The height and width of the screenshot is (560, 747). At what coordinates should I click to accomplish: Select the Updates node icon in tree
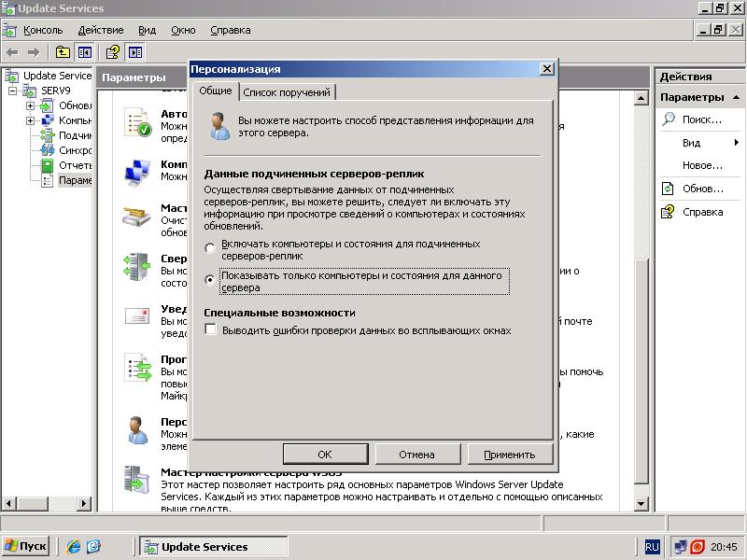click(48, 105)
